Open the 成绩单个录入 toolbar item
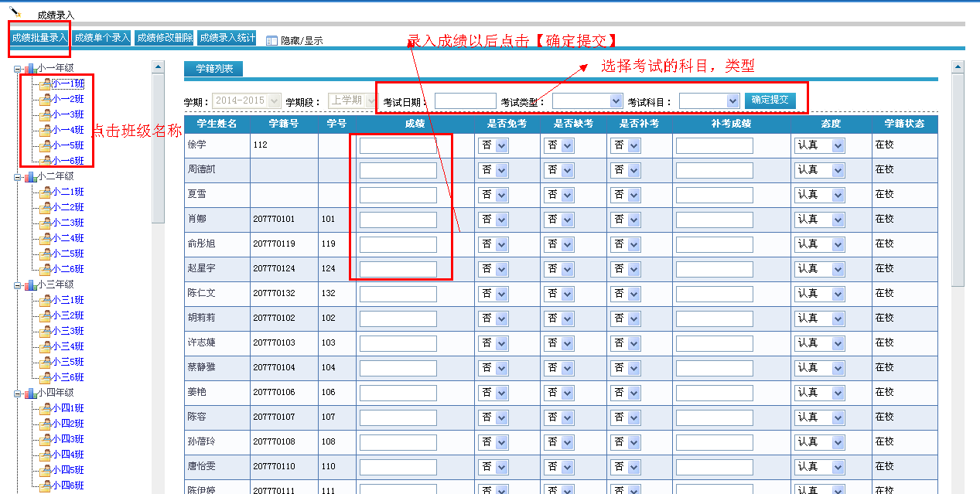This screenshot has height=494, width=980. point(101,36)
